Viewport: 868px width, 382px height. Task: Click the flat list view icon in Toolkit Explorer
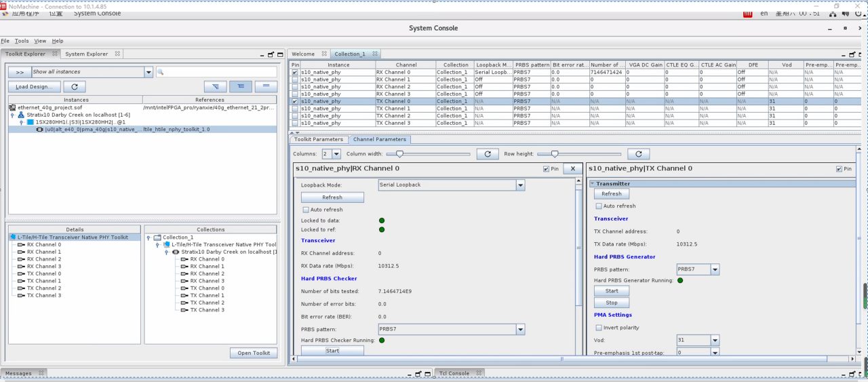point(266,86)
